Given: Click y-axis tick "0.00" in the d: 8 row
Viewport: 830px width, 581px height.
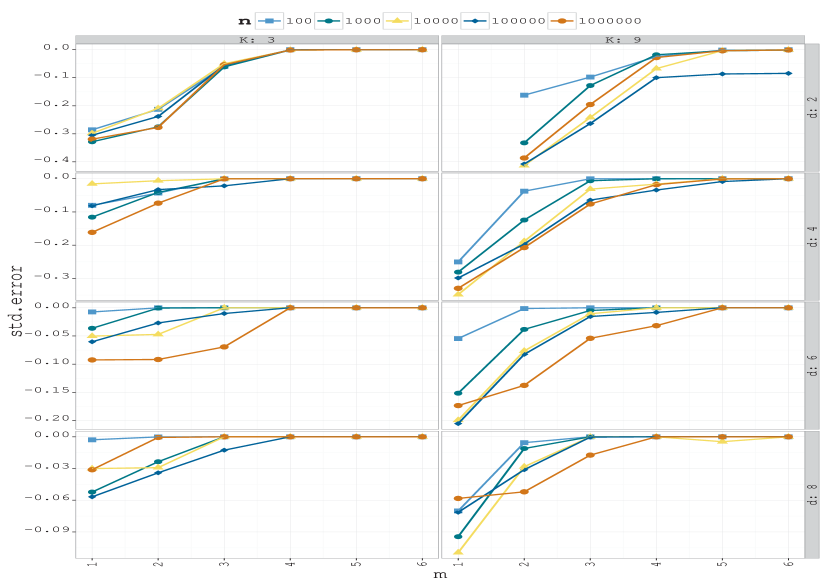Looking at the screenshot, I should (52, 435).
